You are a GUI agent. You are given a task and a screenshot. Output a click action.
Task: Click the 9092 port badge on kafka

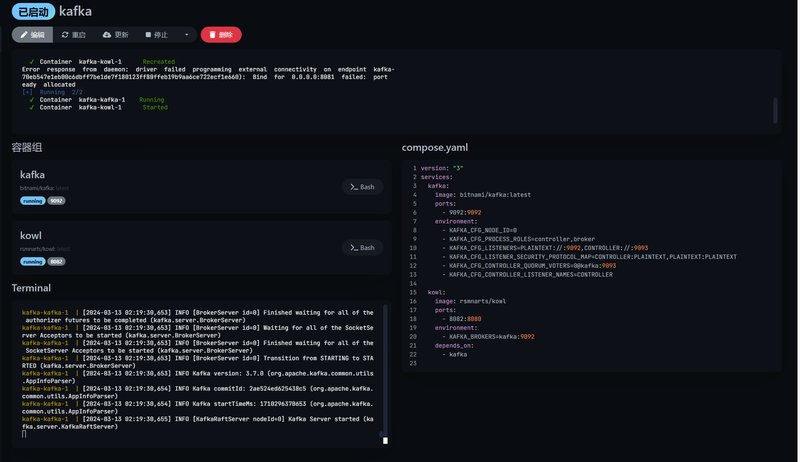point(57,200)
